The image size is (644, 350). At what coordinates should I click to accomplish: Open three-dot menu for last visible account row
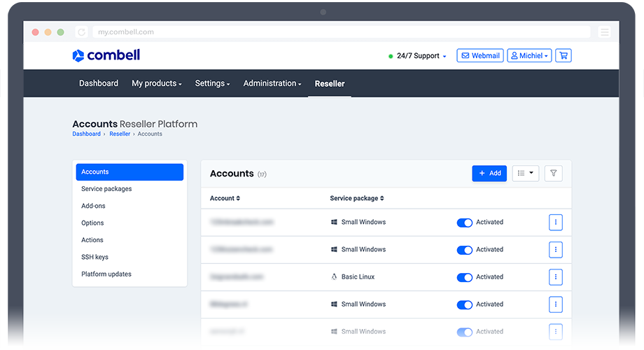coord(555,332)
